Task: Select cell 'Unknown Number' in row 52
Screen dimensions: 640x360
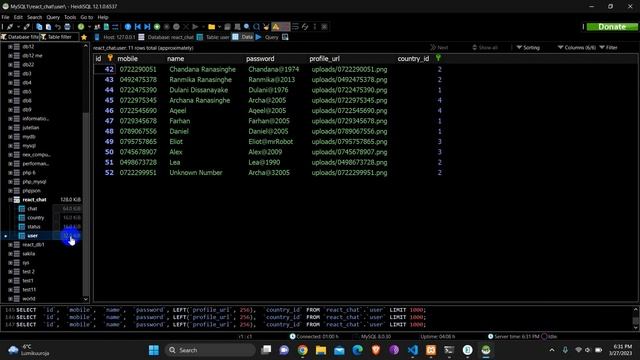Action: click(196, 173)
